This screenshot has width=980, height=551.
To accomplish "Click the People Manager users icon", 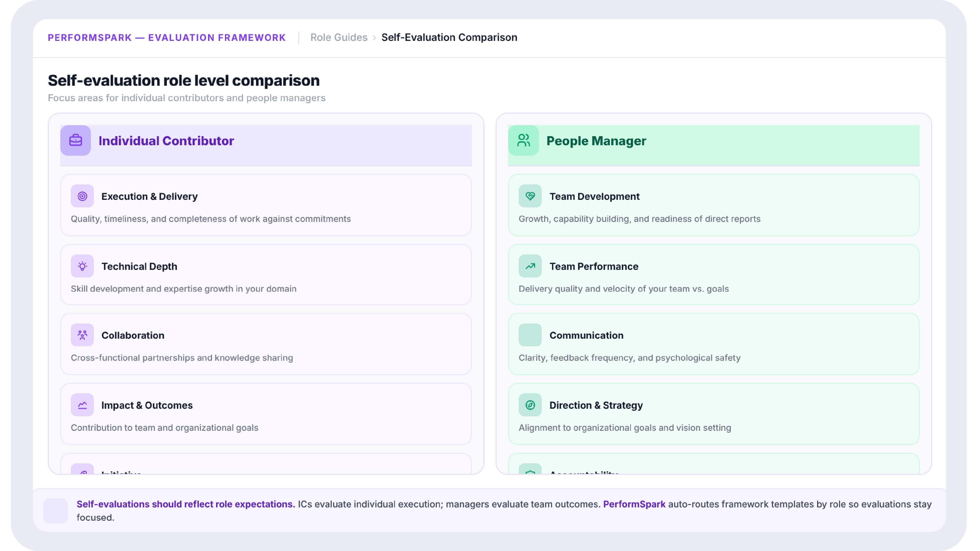I will pos(524,140).
